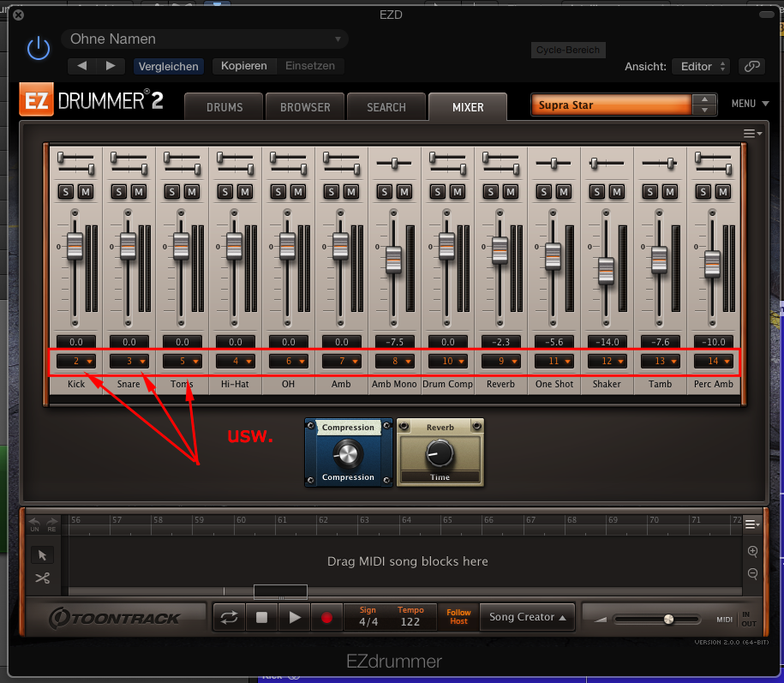Click the Supra Star kit selector
This screenshot has width=784, height=683.
tap(612, 105)
